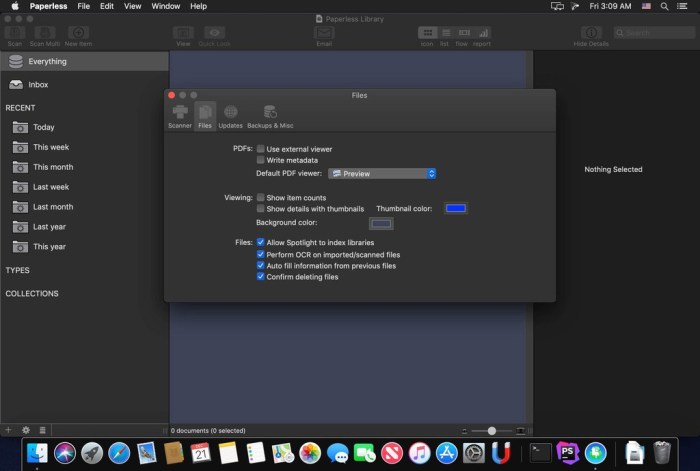Open the Edit menu
The height and width of the screenshot is (471, 700).
click(x=106, y=6)
